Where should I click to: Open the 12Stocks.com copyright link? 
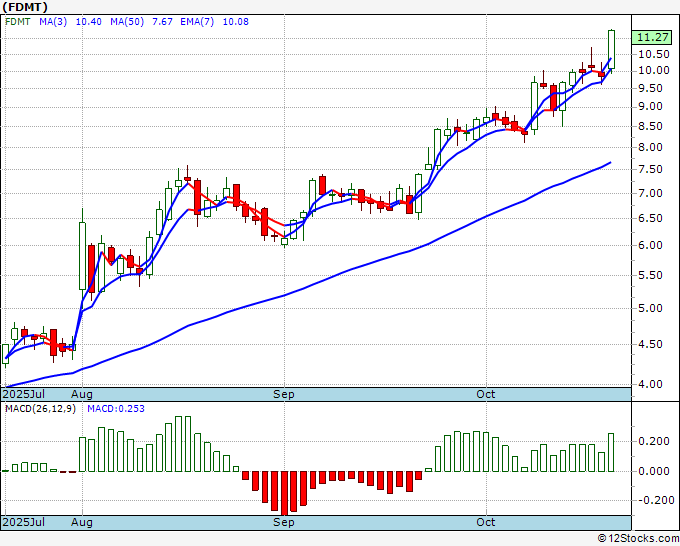point(638,538)
